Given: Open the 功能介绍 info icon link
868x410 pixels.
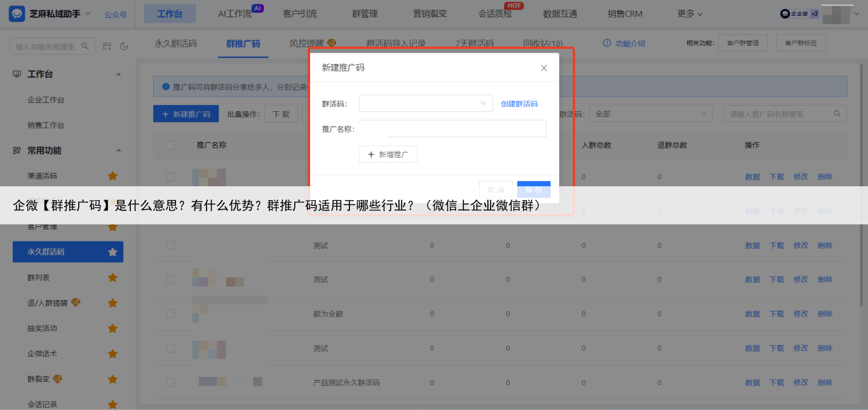Looking at the screenshot, I should (x=607, y=43).
